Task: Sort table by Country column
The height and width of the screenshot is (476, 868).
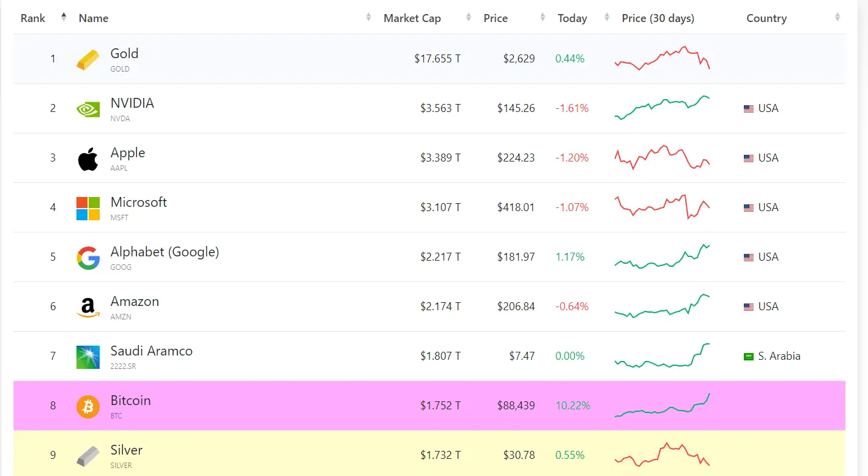Action: click(766, 18)
